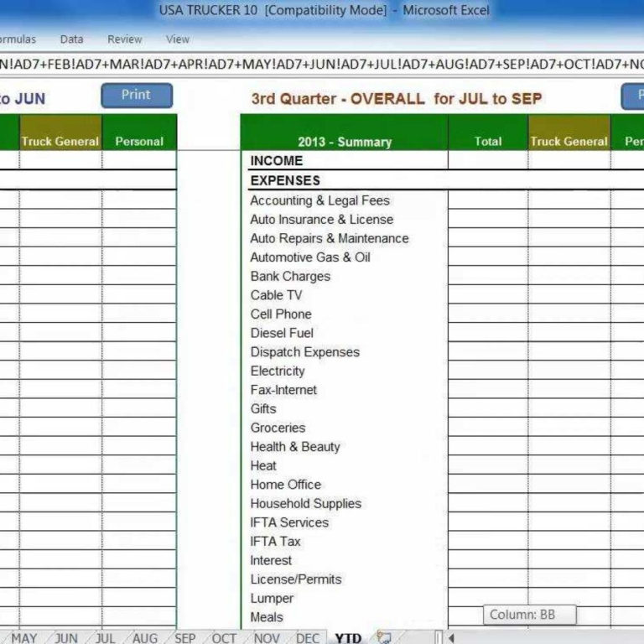Click the horizontal scrollbar left arrow
Image resolution: width=644 pixels, height=644 pixels.
451,638
